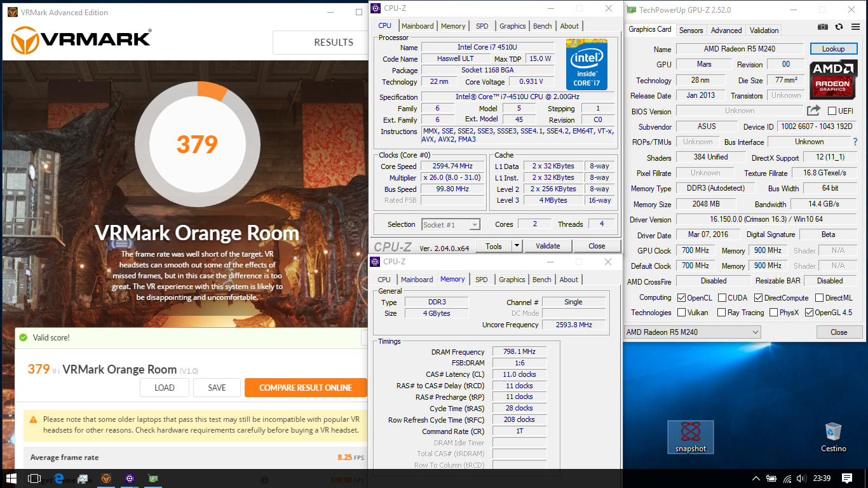868x488 pixels.
Task: Toggle the OpenGL 4.5 checkbox
Action: point(809,313)
